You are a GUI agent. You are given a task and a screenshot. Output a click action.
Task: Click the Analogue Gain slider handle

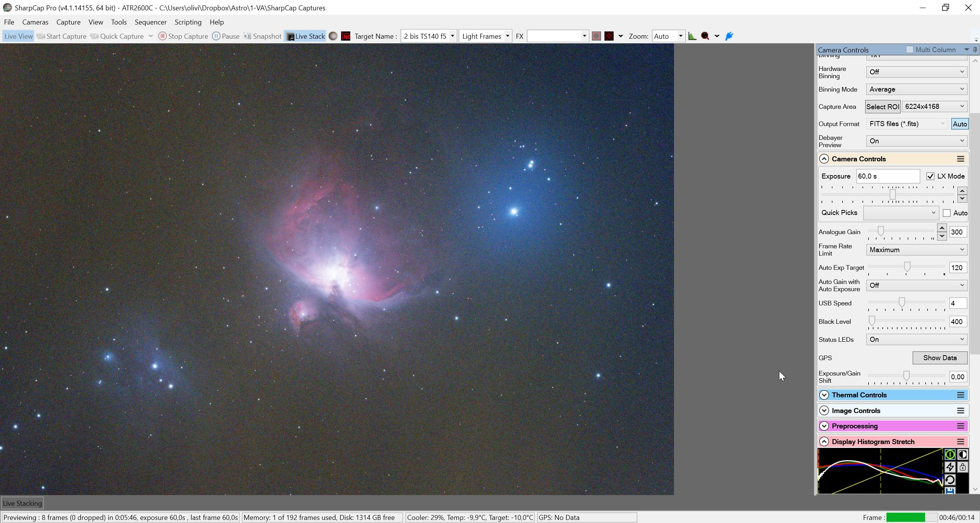[x=881, y=231]
